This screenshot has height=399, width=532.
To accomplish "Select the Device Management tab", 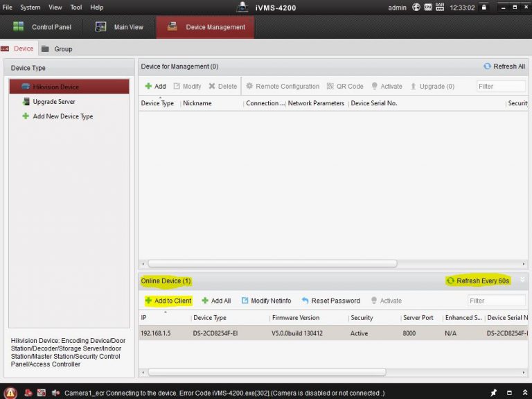I will coord(205,27).
